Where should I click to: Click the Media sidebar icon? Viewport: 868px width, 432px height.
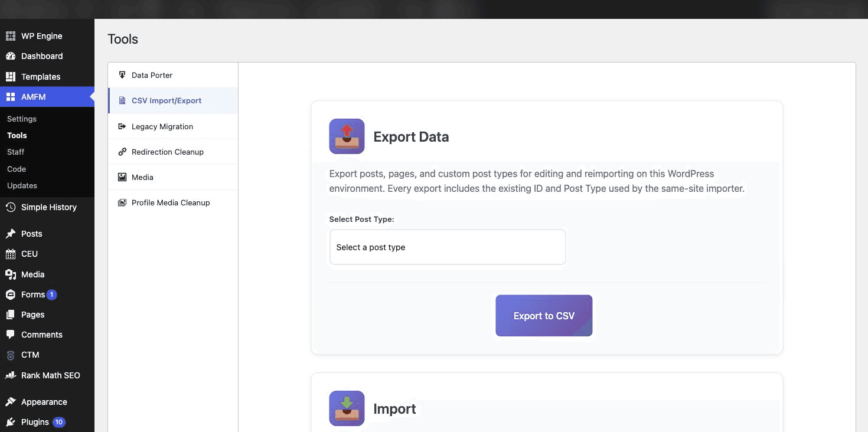click(x=11, y=274)
